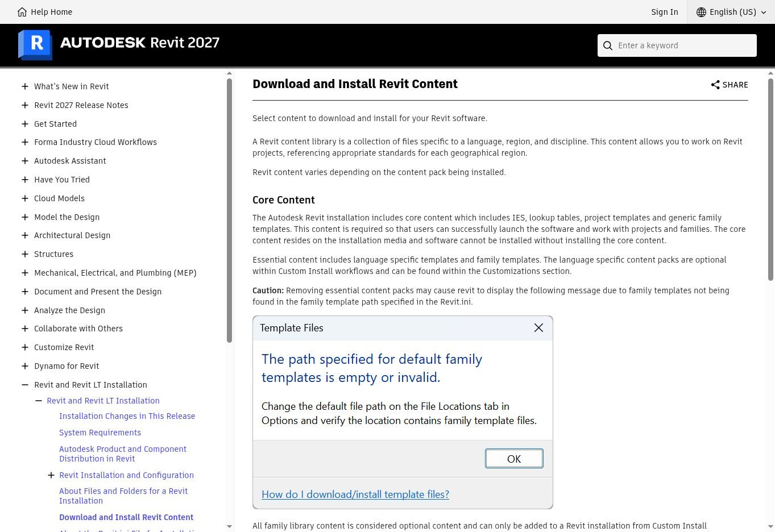Expand Analyze the Design section
Image resolution: width=775 pixels, height=532 pixels.
tap(25, 310)
